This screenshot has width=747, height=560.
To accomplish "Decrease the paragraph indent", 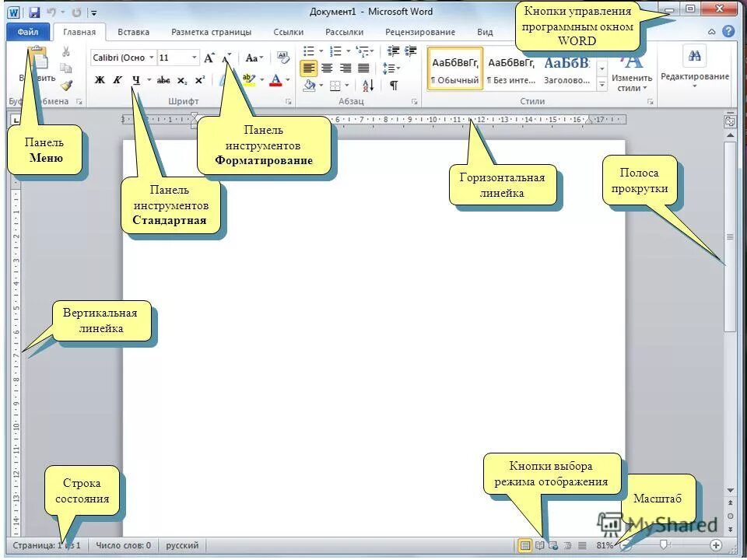I will pyautogui.click(x=392, y=51).
